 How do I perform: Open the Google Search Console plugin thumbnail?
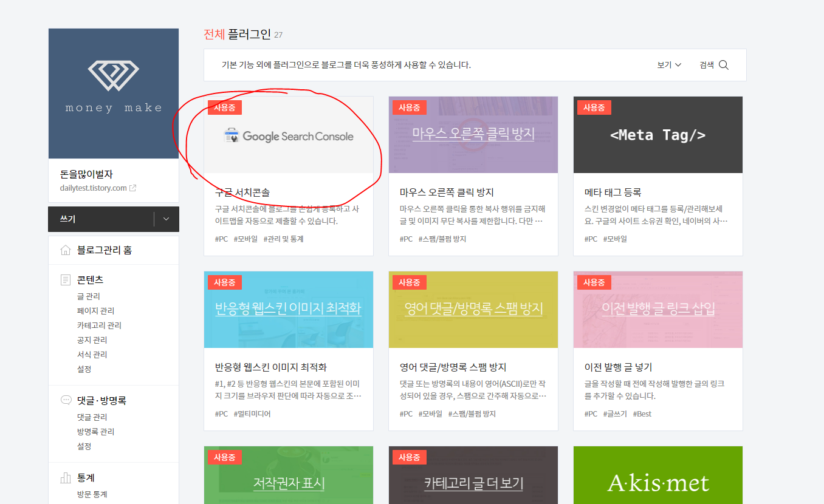(289, 135)
